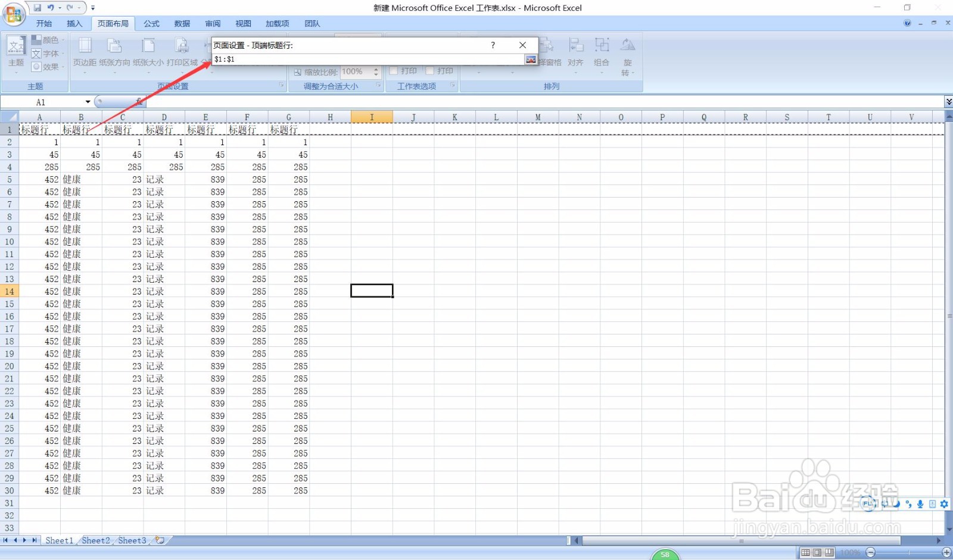Select the row 30 header

coord(10,490)
